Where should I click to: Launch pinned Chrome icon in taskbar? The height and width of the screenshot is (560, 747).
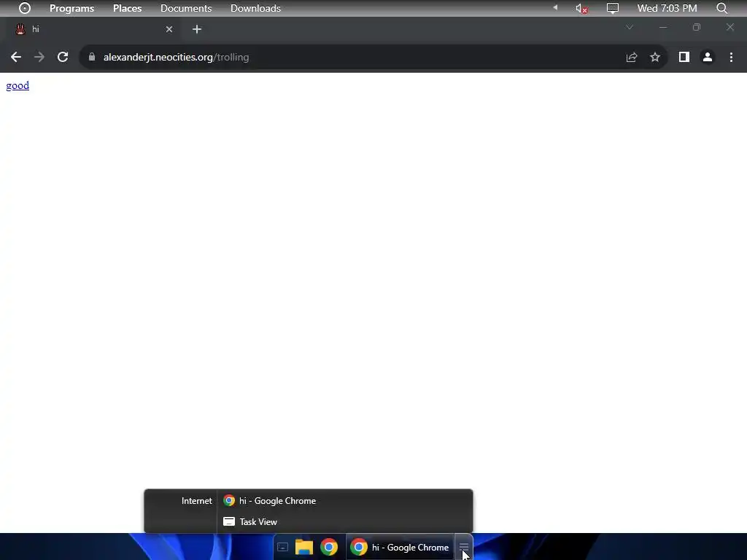point(329,547)
